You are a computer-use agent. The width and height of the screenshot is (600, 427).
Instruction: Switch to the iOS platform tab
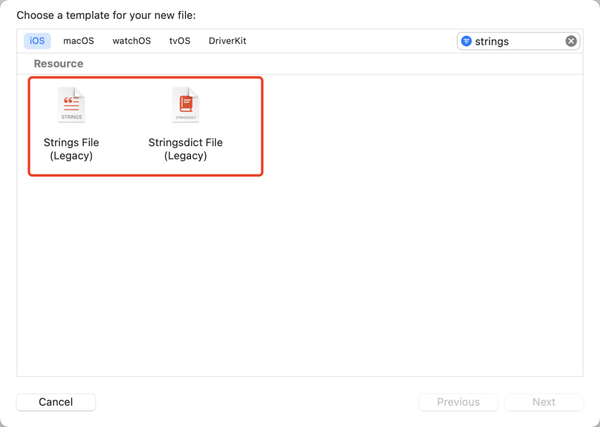click(x=37, y=41)
